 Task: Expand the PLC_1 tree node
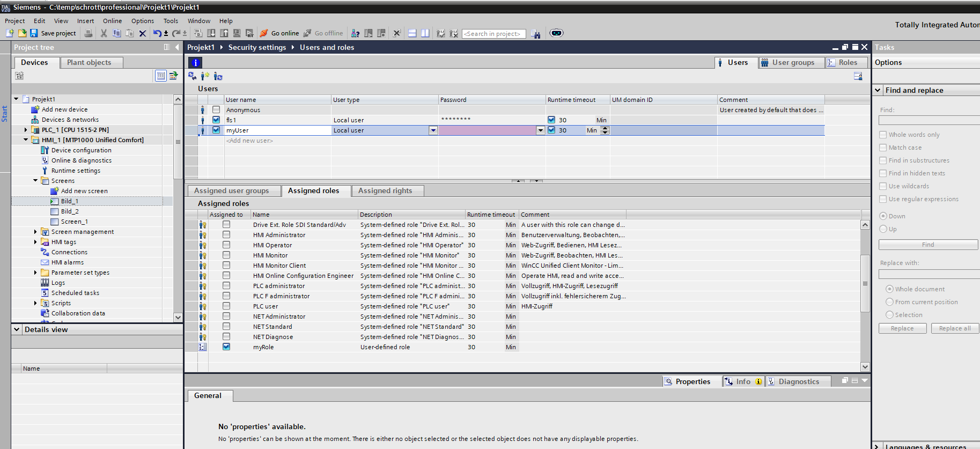click(x=26, y=130)
